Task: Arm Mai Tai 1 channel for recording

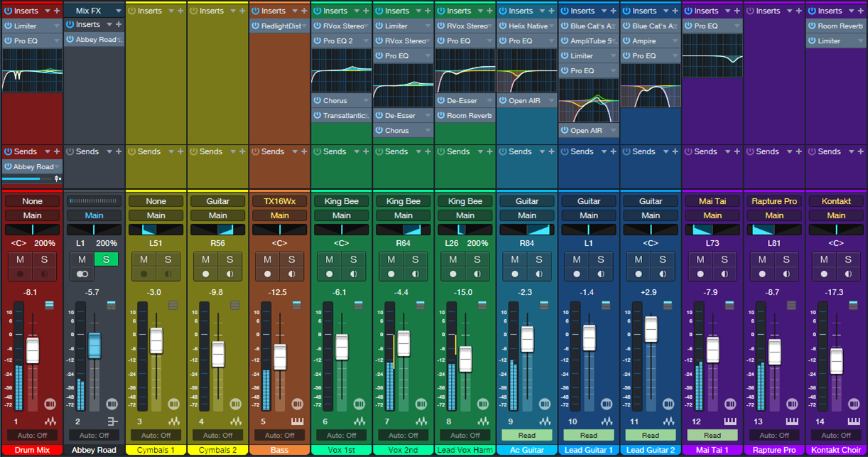Action: pos(700,274)
